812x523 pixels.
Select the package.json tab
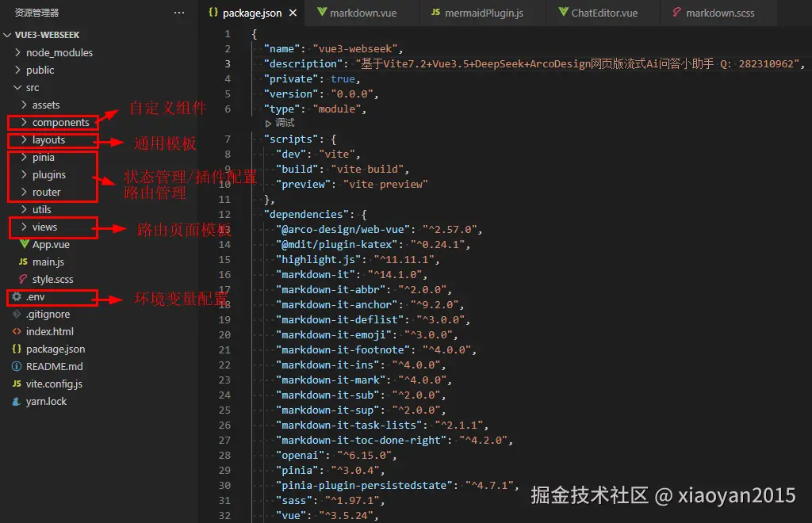(251, 13)
